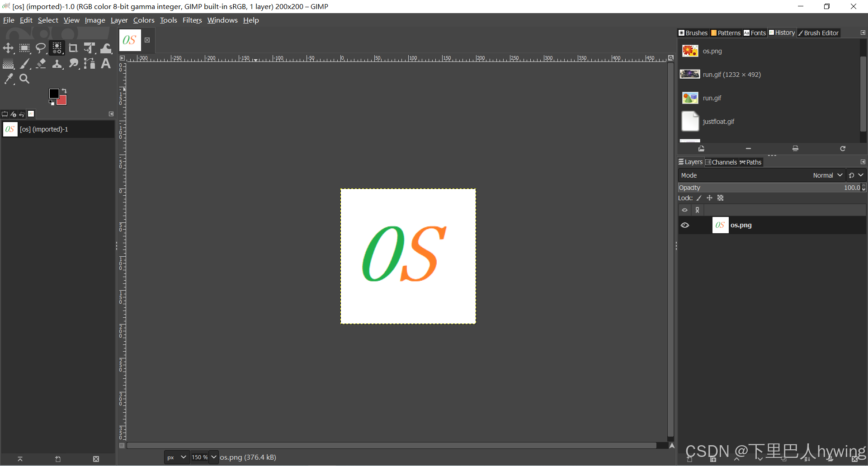Select the Select by Color tool
The width and height of the screenshot is (868, 466).
pos(57,48)
